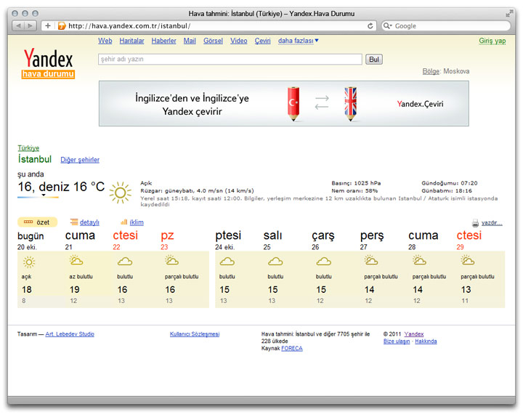Click the printer icon next to yazdır
Screen dimensions: 523x420
(475, 223)
